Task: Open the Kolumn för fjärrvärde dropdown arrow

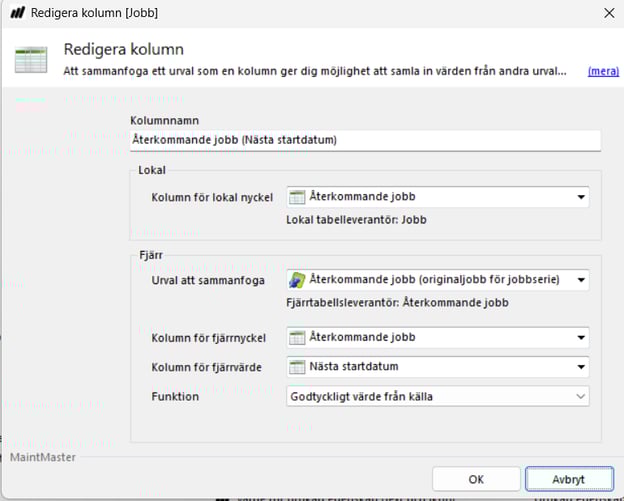Action: pyautogui.click(x=580, y=367)
